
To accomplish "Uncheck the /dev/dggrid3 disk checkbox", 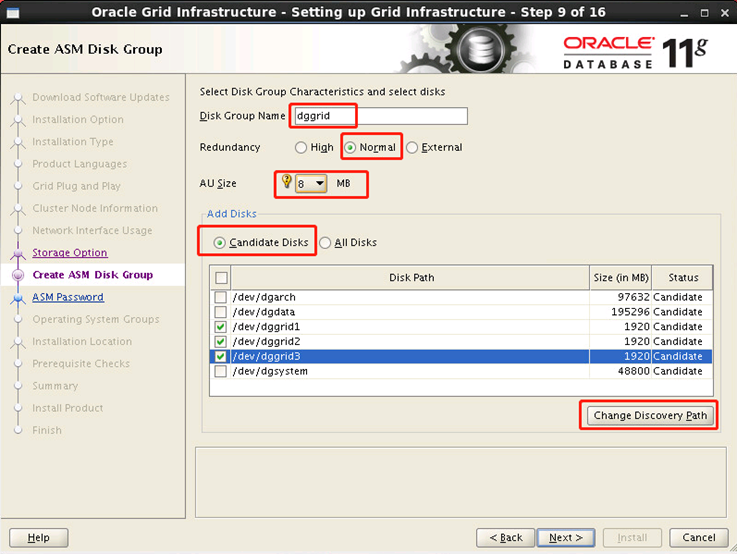I will coord(220,356).
